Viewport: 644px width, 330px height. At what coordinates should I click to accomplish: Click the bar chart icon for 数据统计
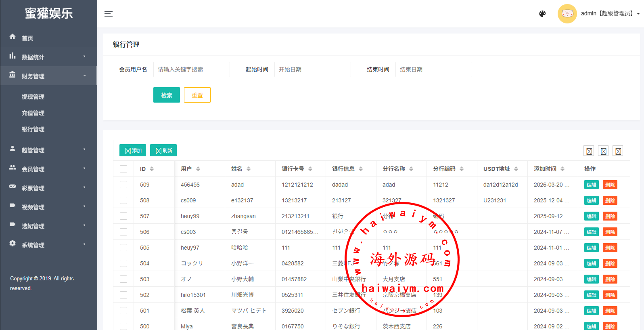(x=13, y=56)
